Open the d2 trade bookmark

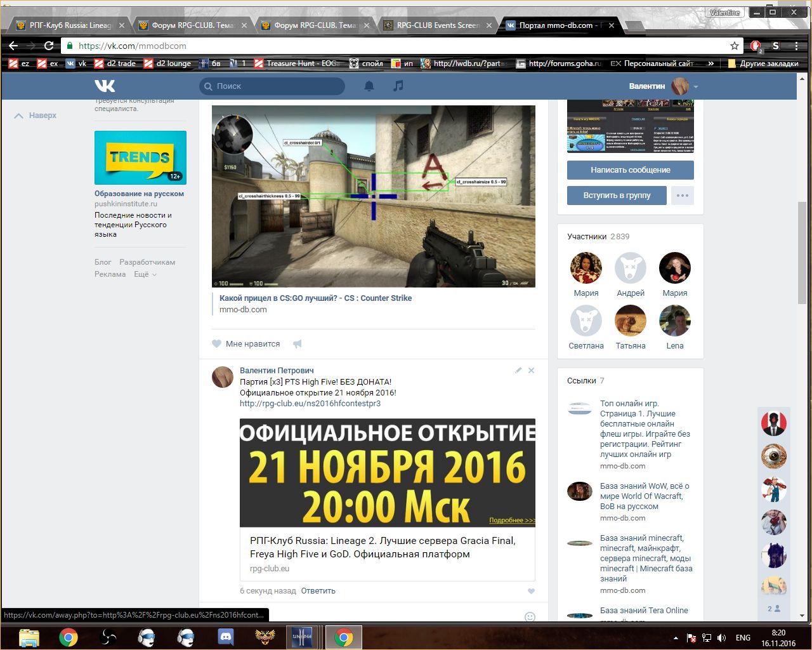[115, 63]
